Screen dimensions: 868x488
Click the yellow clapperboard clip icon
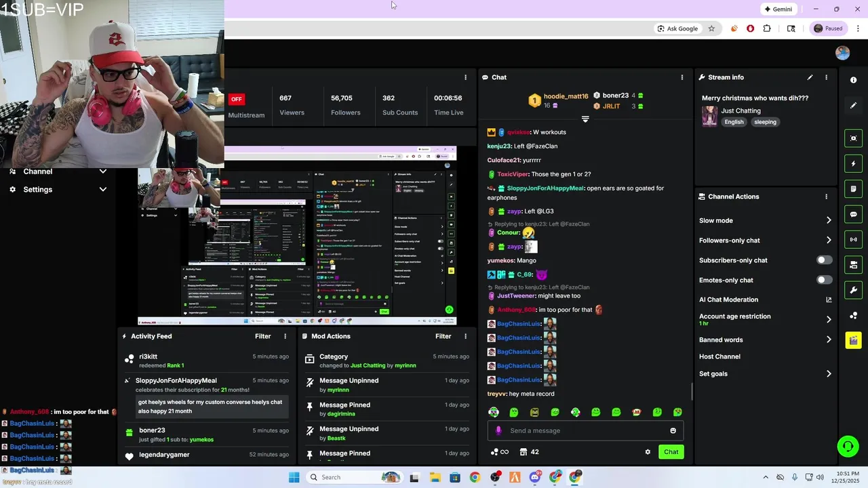(853, 340)
